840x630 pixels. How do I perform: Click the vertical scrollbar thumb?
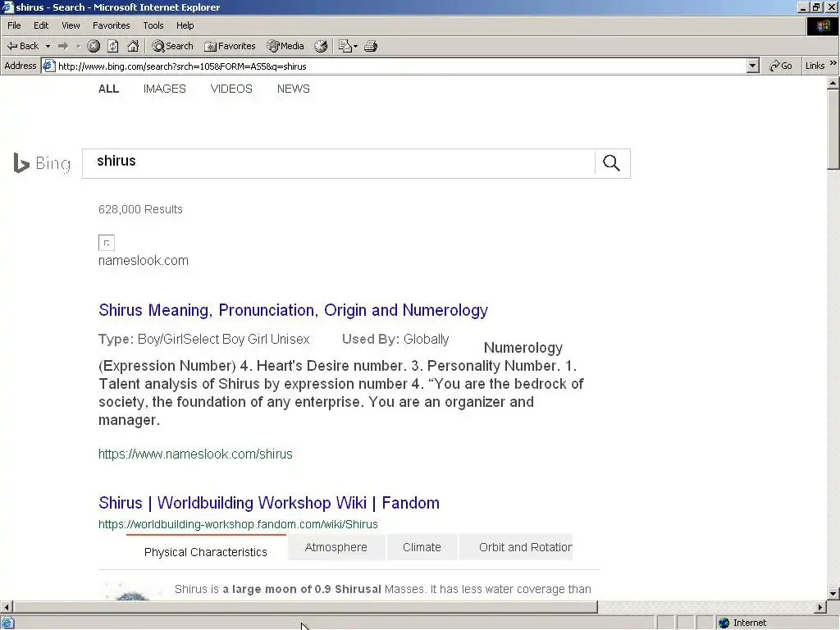point(833,130)
